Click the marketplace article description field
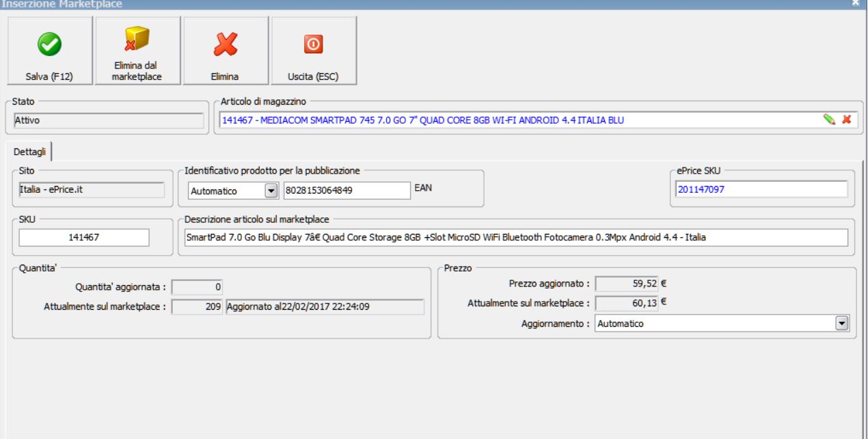The height and width of the screenshot is (439, 868). tap(515, 237)
